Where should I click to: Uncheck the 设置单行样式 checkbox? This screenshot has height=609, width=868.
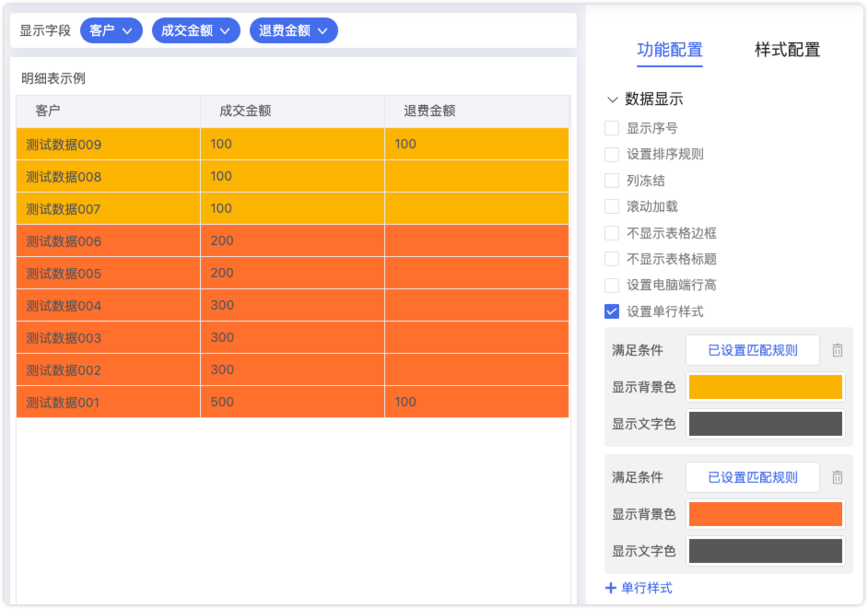tap(612, 311)
